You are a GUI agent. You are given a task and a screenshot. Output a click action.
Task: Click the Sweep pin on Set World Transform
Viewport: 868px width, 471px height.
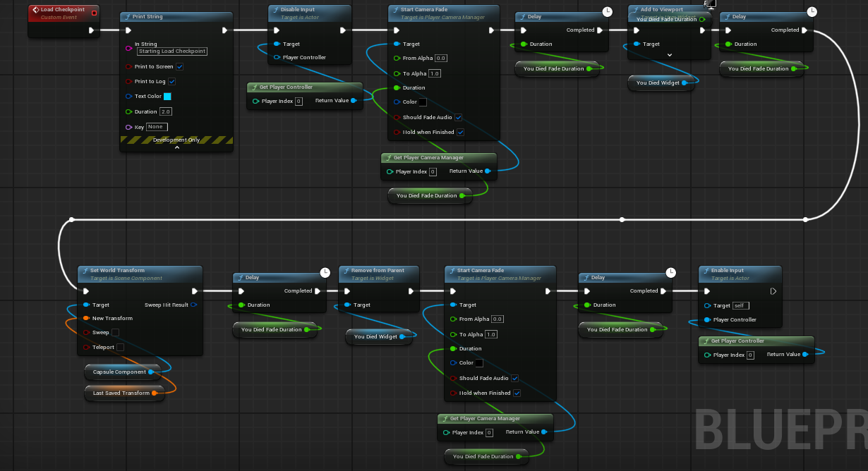pos(86,332)
